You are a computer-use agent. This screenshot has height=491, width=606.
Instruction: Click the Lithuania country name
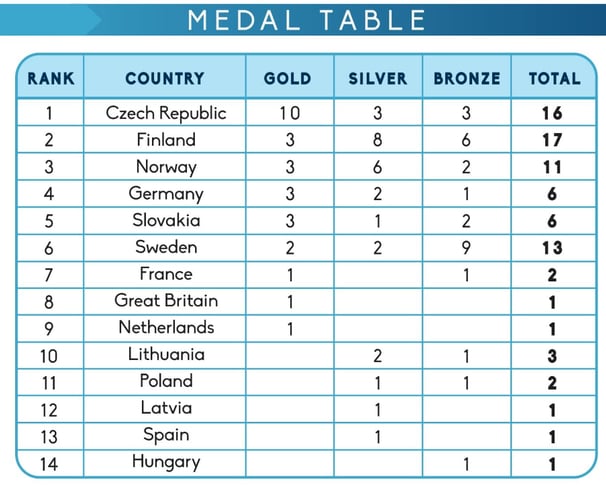166,354
